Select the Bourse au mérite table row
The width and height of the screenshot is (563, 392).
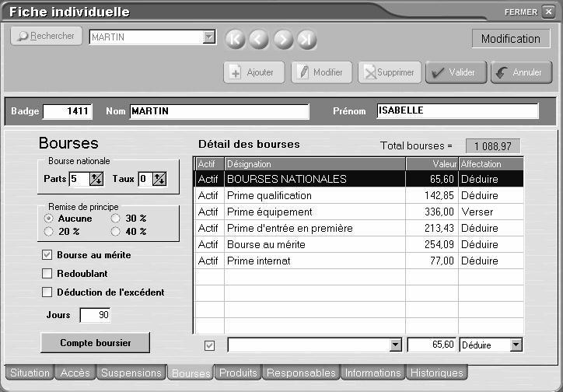pyautogui.click(x=359, y=244)
